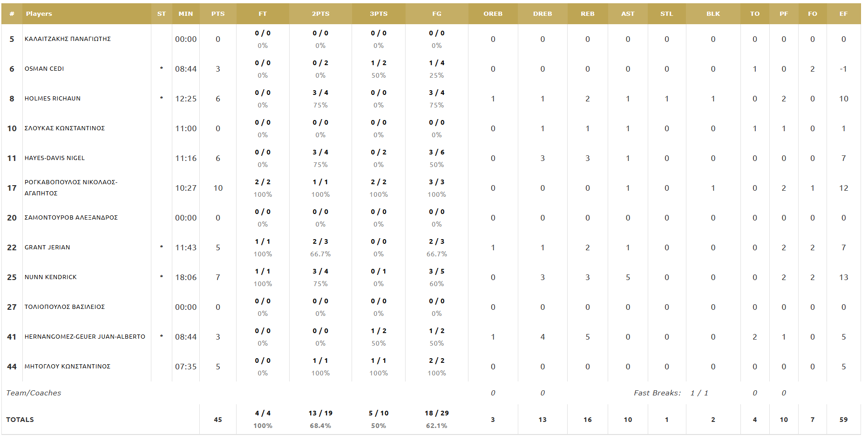
Task: Sort by AST column header
Action: [x=628, y=14]
